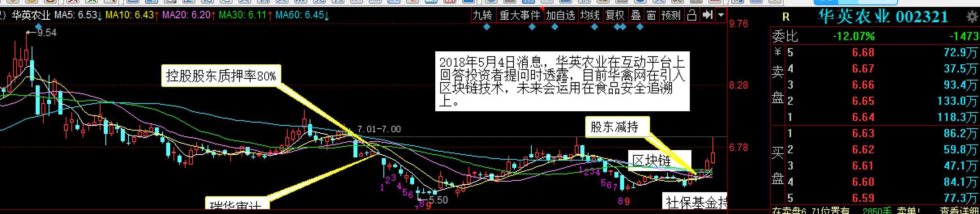Click buy-4 price 6.60
The image size is (980, 214).
tap(863, 182)
